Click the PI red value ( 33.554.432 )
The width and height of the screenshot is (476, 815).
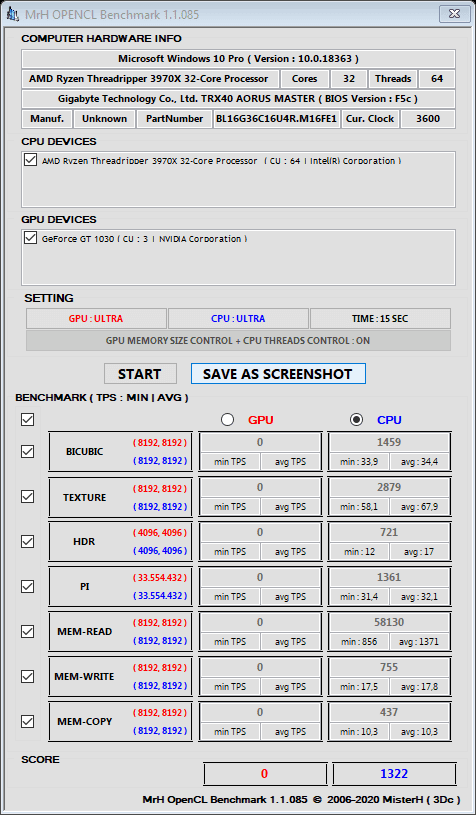point(160,577)
